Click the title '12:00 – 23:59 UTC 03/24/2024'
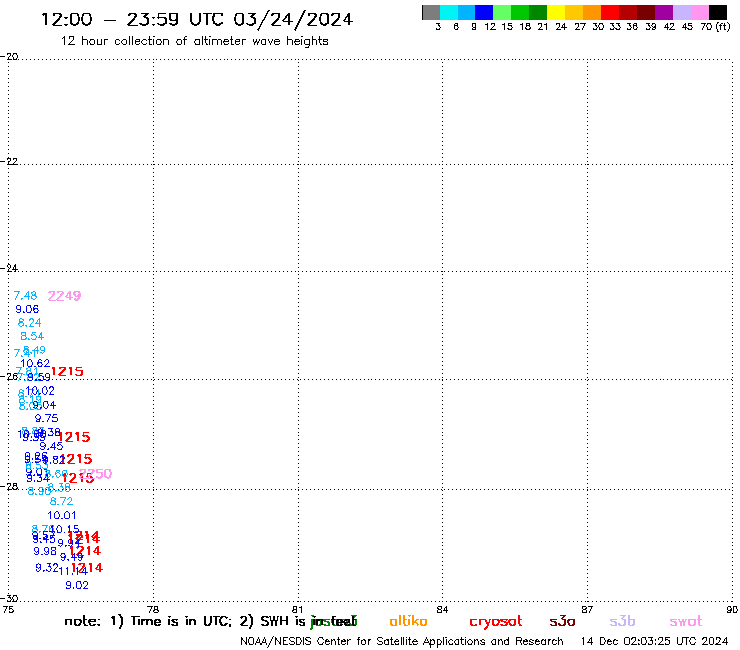 coord(197,20)
